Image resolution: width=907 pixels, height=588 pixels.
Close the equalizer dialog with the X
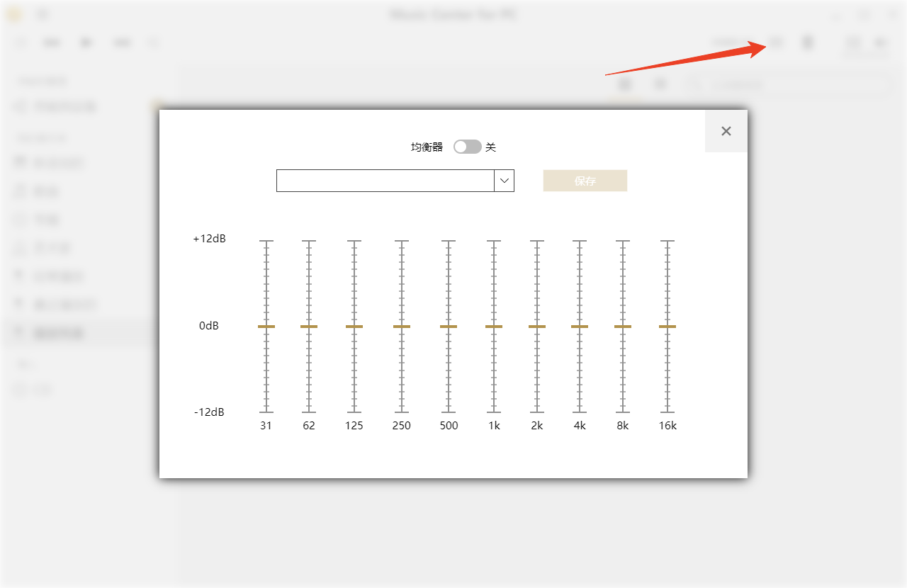726,131
